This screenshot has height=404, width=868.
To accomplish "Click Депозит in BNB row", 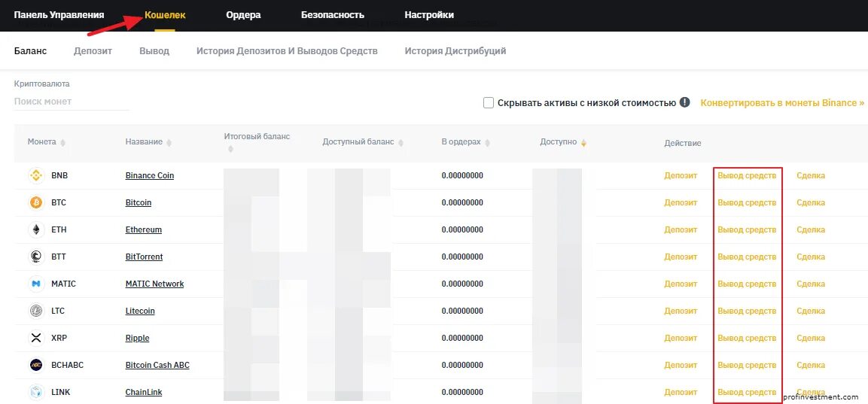I will click(681, 175).
